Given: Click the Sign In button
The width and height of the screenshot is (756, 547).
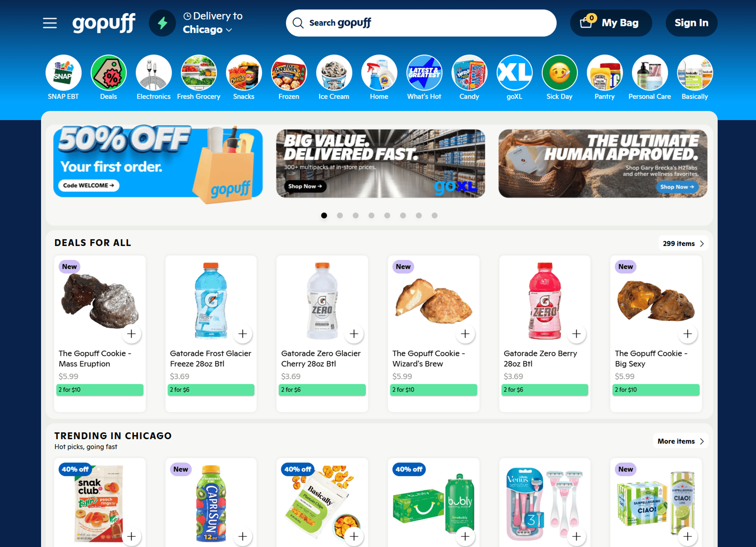Looking at the screenshot, I should click(691, 23).
